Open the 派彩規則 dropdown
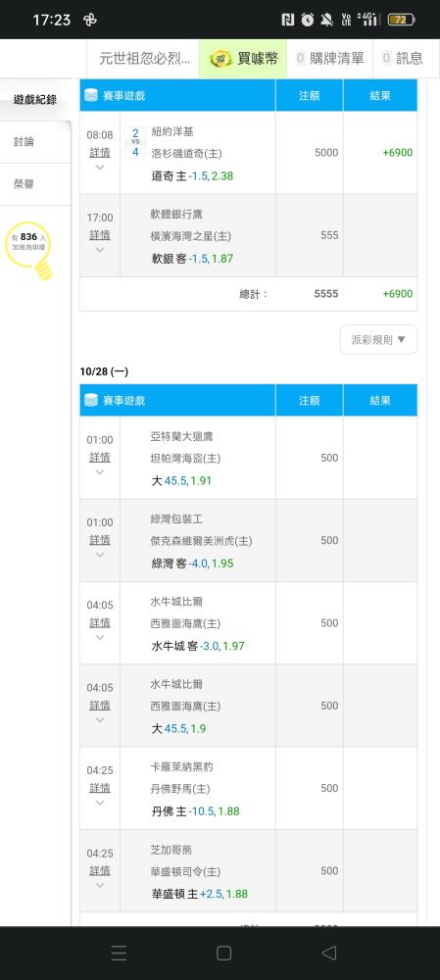 pos(378,339)
